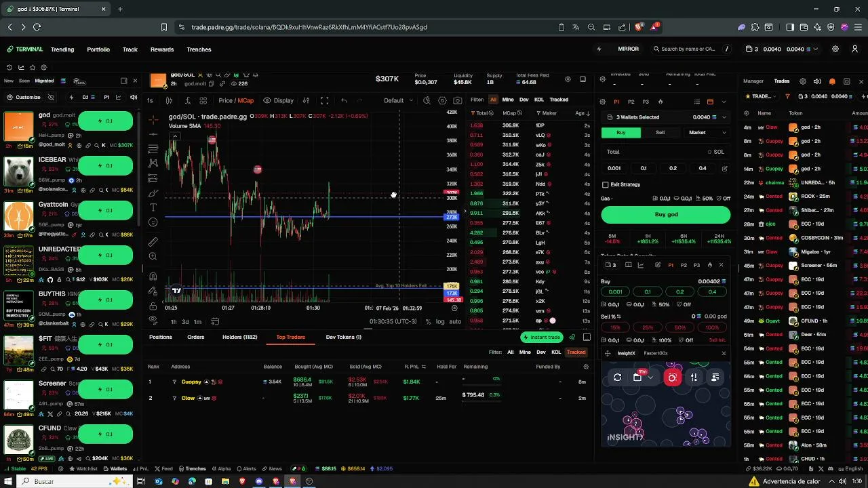Collapse chart legend arrow under Volume SMA
Viewport: 868px width, 488px height.
click(175, 136)
